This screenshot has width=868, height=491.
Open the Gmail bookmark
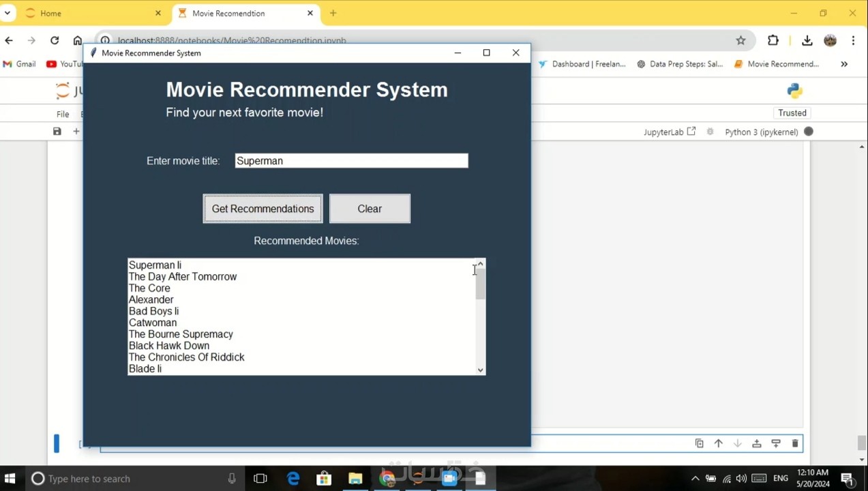[x=19, y=64]
